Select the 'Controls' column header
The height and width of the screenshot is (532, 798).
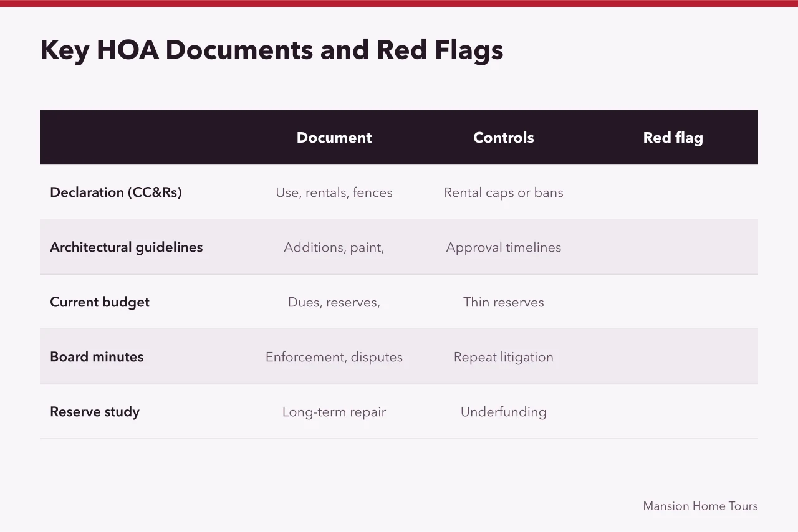pos(504,138)
